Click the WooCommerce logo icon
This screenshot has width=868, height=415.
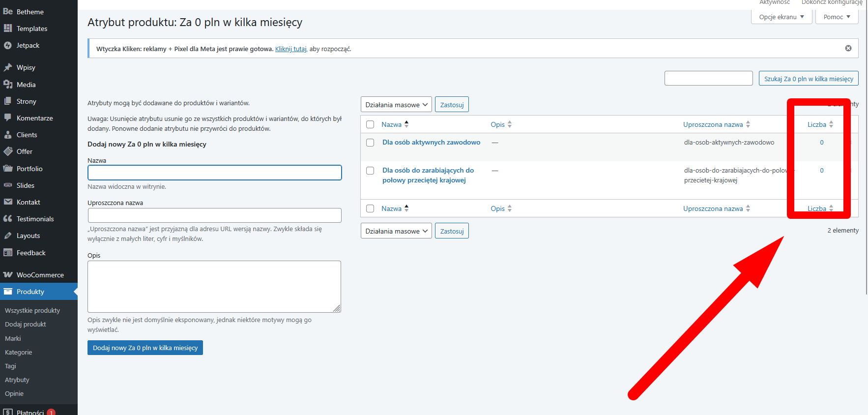pos(8,275)
